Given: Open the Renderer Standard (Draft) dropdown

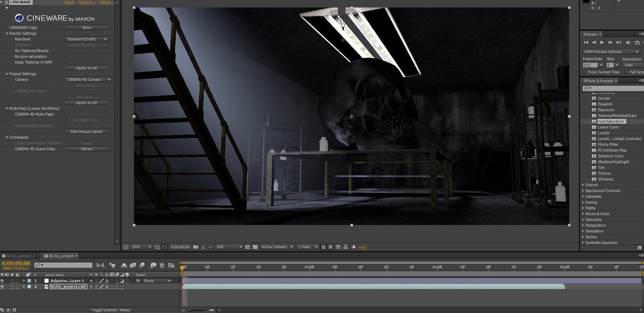Looking at the screenshot, I should (87, 39).
